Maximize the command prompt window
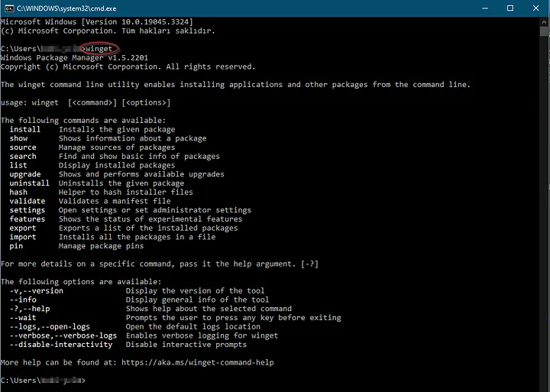Image resolution: width=550 pixels, height=392 pixels. pos(510,8)
